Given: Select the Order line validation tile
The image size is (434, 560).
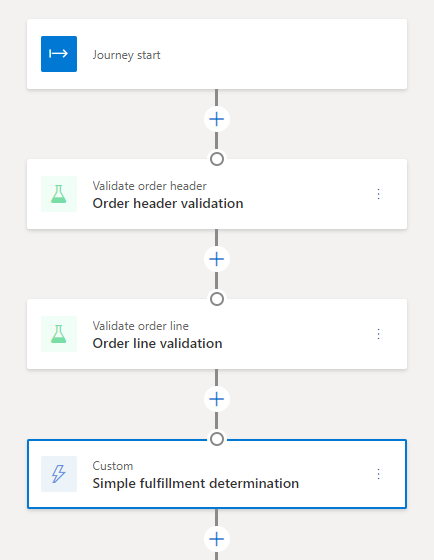Looking at the screenshot, I should coord(217,334).
